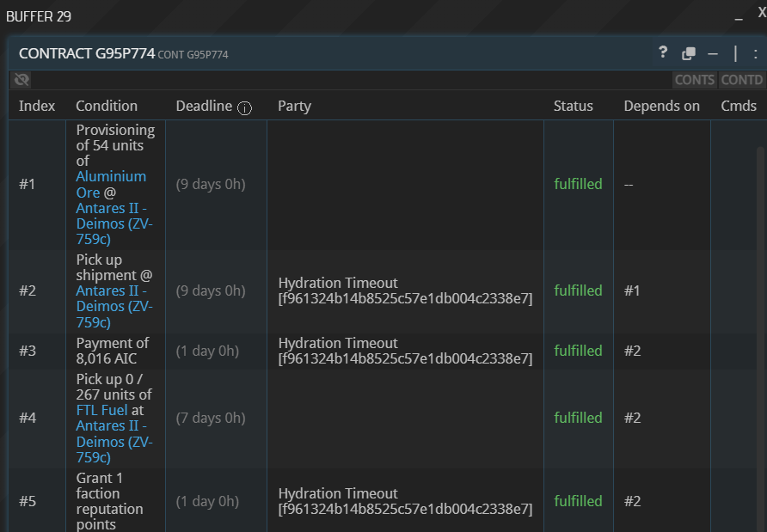Image resolution: width=767 pixels, height=532 pixels.
Task: Open Antares II - Deimos link in row #2
Action: (x=114, y=307)
